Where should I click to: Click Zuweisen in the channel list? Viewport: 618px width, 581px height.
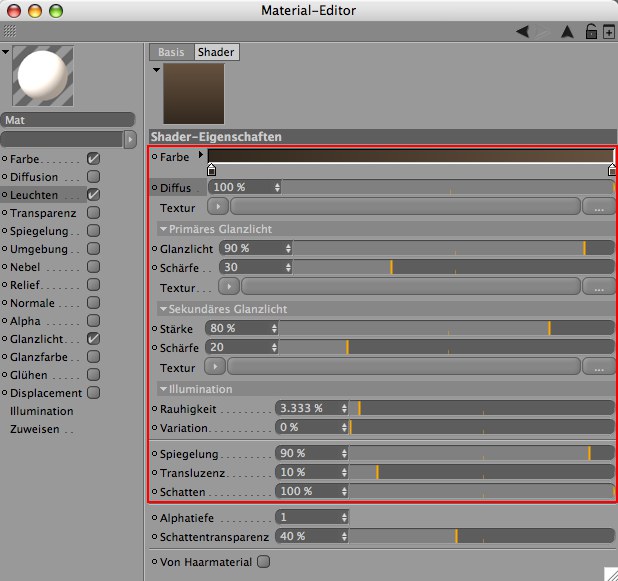35,429
